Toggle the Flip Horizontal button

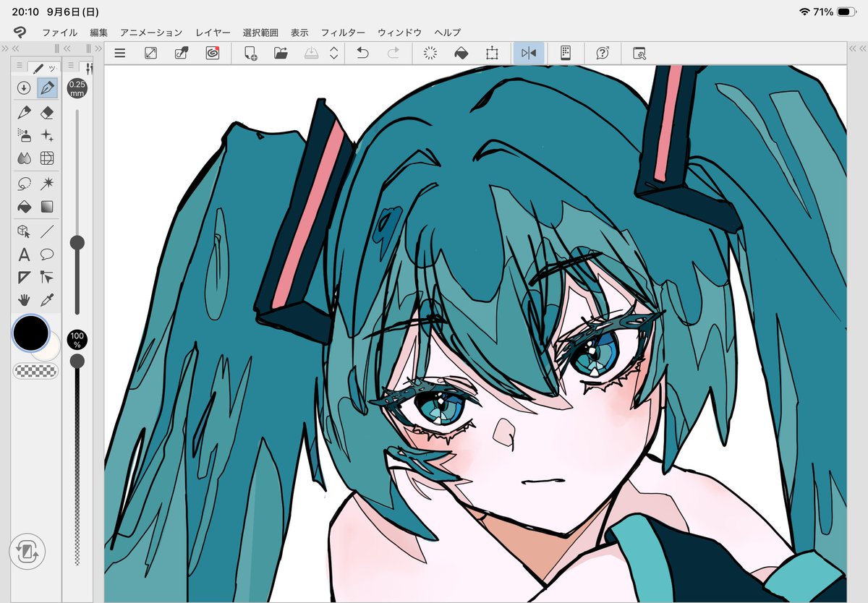click(x=529, y=53)
